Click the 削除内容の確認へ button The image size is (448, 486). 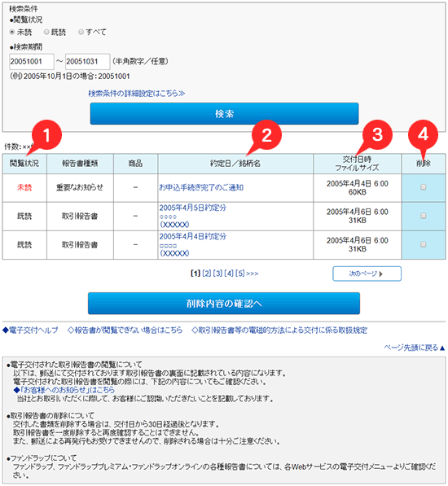(224, 304)
